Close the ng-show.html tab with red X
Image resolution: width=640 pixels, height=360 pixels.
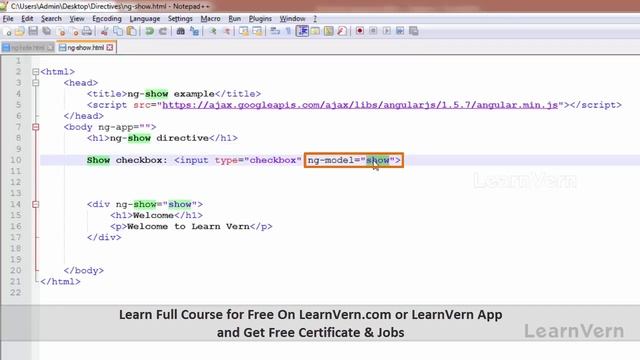pyautogui.click(x=110, y=48)
